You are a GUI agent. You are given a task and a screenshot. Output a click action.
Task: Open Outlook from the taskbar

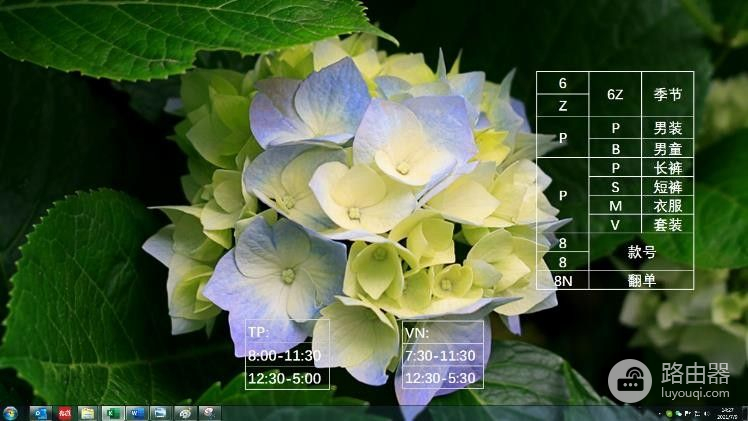(x=41, y=413)
